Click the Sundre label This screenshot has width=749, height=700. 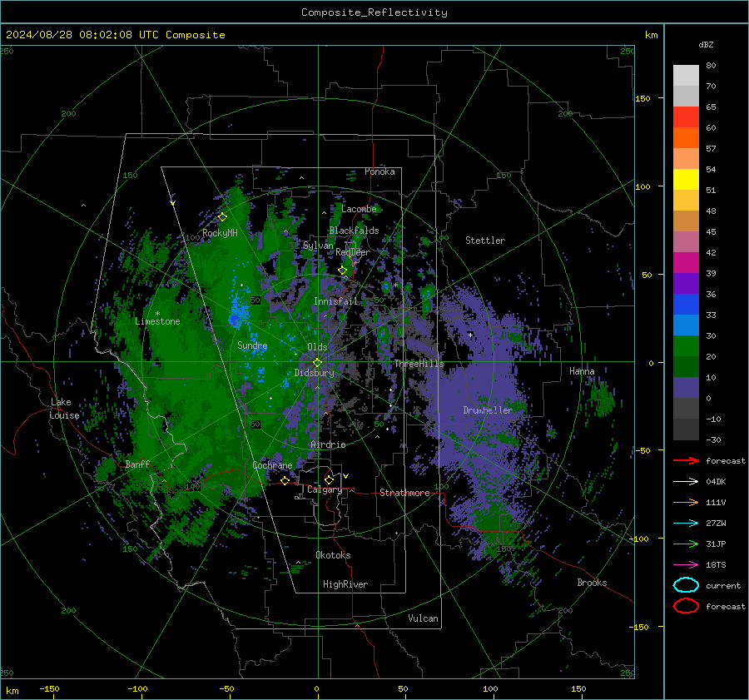(x=252, y=345)
